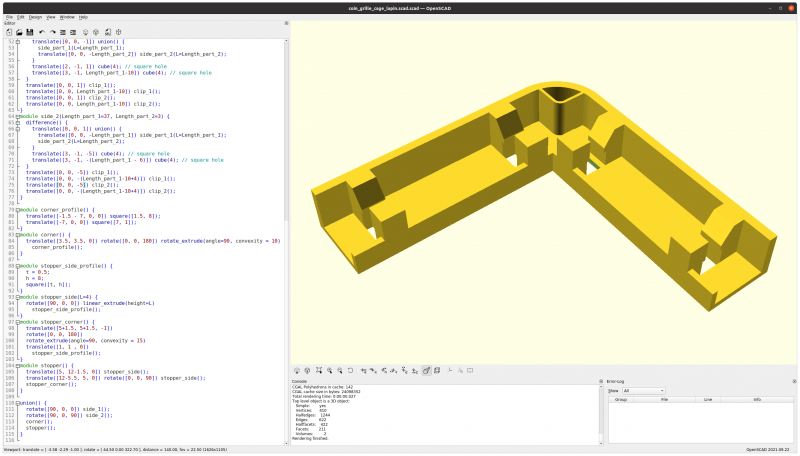The image size is (800, 456).
Task: Sort Error-Log by the File column
Action: click(x=664, y=400)
